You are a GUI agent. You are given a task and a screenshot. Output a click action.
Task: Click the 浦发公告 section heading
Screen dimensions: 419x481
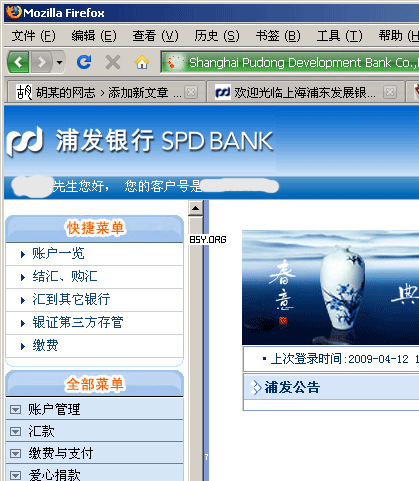tap(292, 387)
